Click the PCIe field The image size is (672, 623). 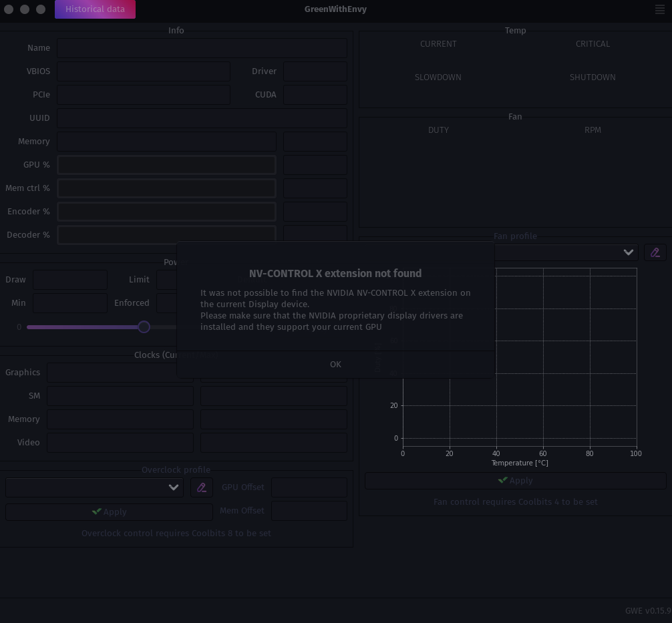click(144, 95)
